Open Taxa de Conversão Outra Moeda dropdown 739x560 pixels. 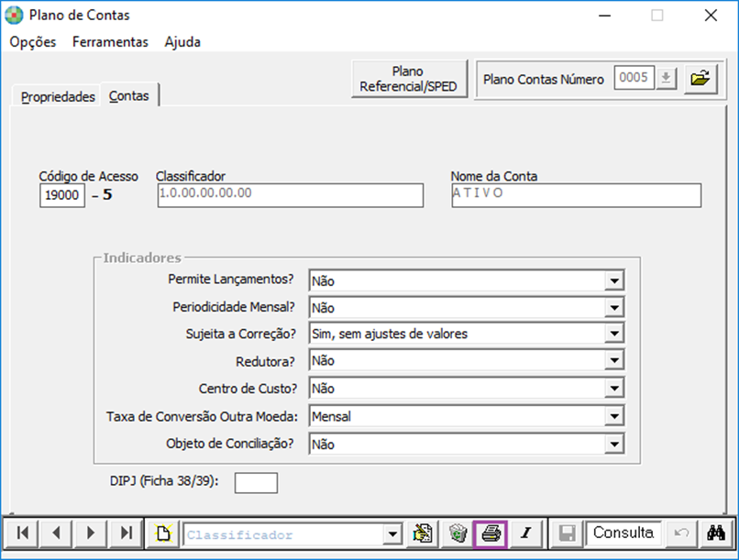coord(614,416)
